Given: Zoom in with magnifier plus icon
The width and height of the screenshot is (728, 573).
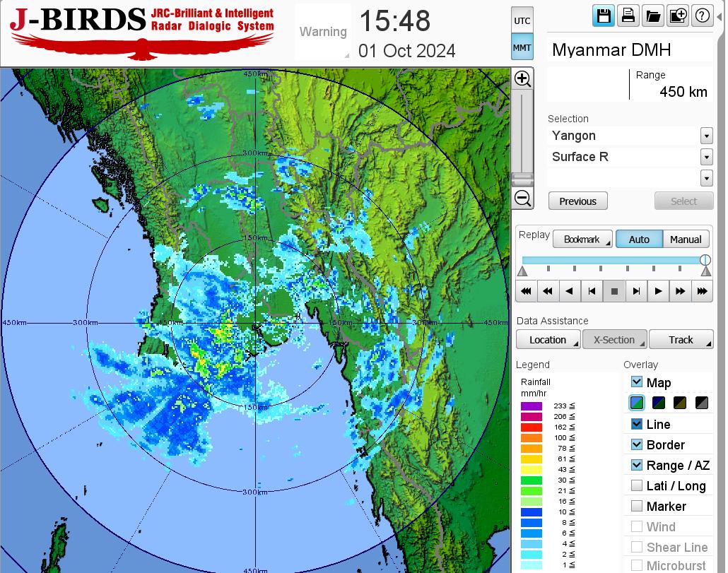Looking at the screenshot, I should pyautogui.click(x=522, y=78).
